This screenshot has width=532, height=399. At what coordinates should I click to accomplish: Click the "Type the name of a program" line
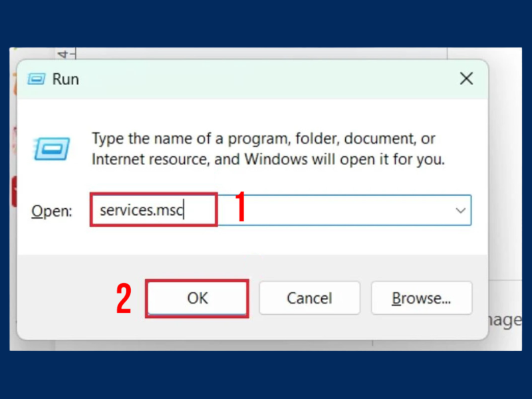click(x=263, y=139)
